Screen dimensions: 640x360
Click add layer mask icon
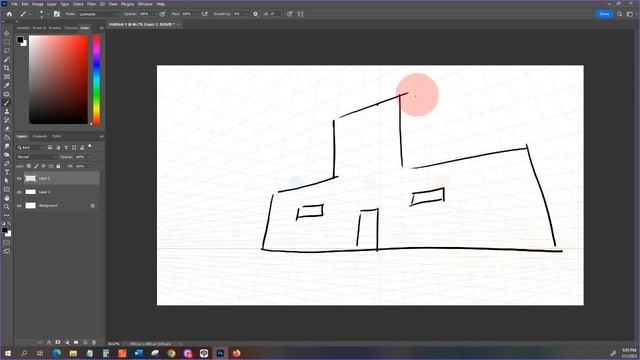[58, 342]
